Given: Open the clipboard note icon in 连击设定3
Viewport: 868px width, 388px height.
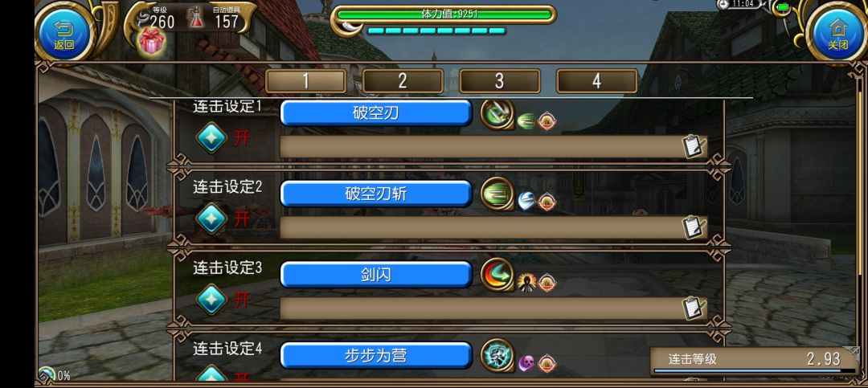Looking at the screenshot, I should (x=694, y=308).
